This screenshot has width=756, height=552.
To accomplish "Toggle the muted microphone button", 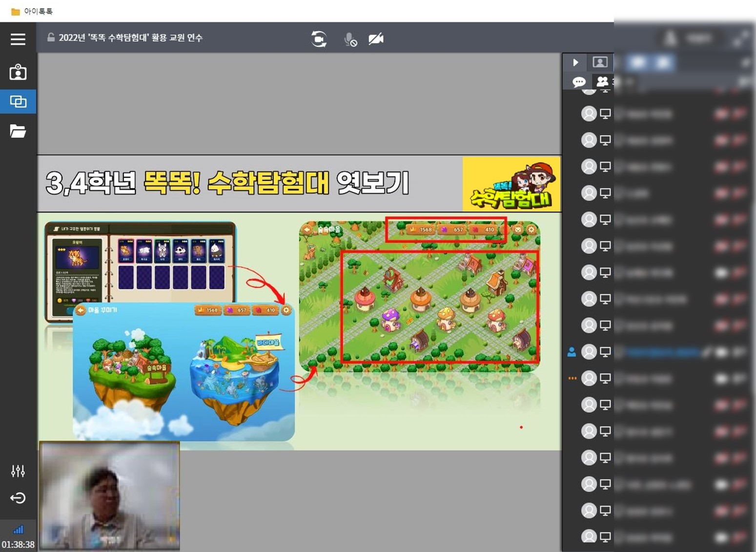I will pos(350,39).
